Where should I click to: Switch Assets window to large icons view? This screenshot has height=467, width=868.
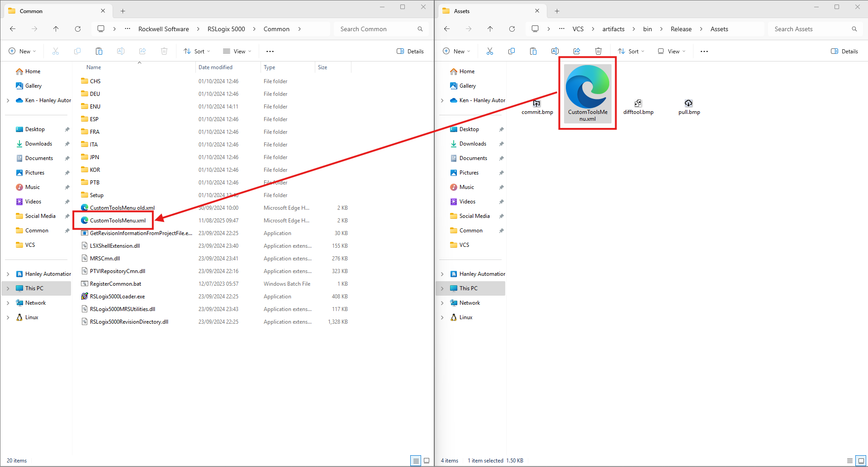point(861,461)
